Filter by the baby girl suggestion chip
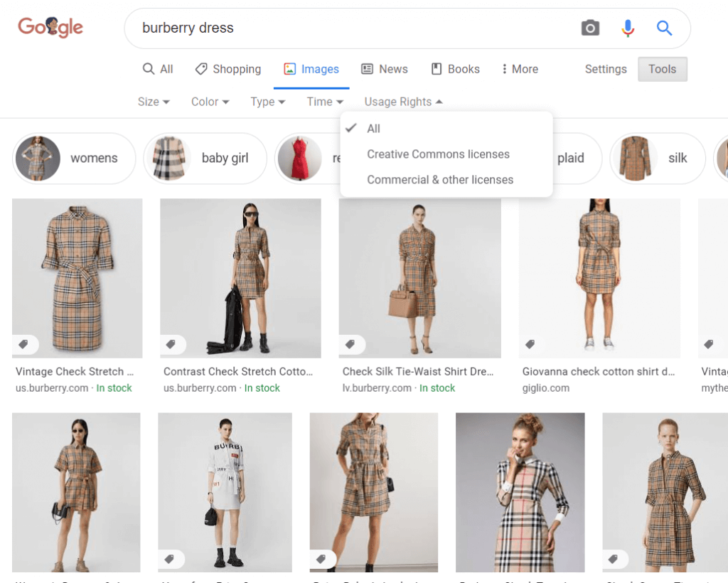Image resolution: width=728 pixels, height=583 pixels. [205, 159]
